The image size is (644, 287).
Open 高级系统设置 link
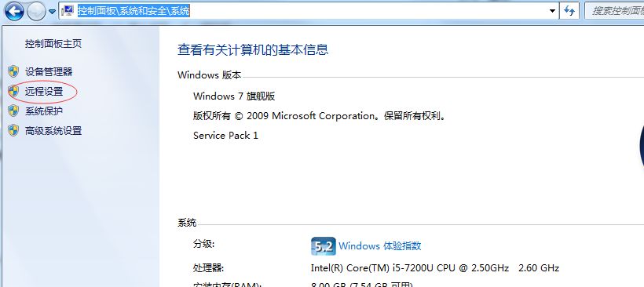point(53,131)
